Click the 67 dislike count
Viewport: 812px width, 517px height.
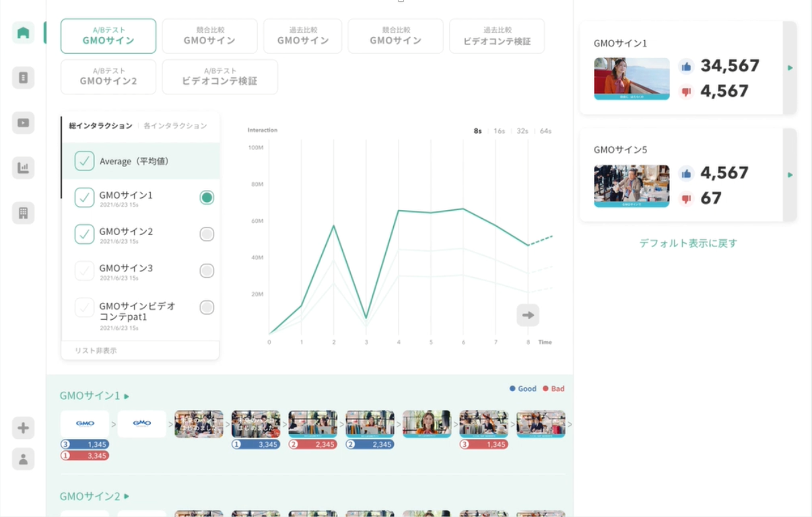click(x=711, y=199)
